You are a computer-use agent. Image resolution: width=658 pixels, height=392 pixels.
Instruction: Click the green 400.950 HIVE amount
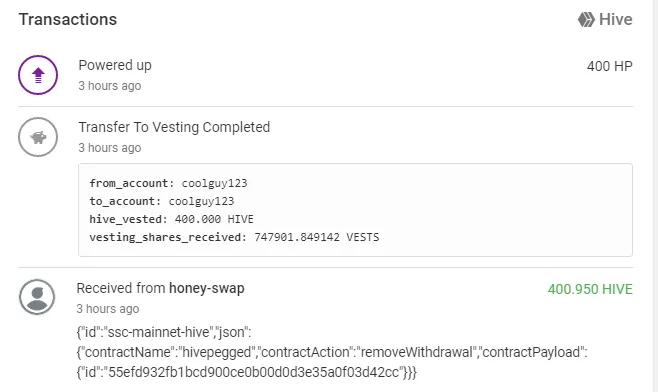tap(590, 289)
